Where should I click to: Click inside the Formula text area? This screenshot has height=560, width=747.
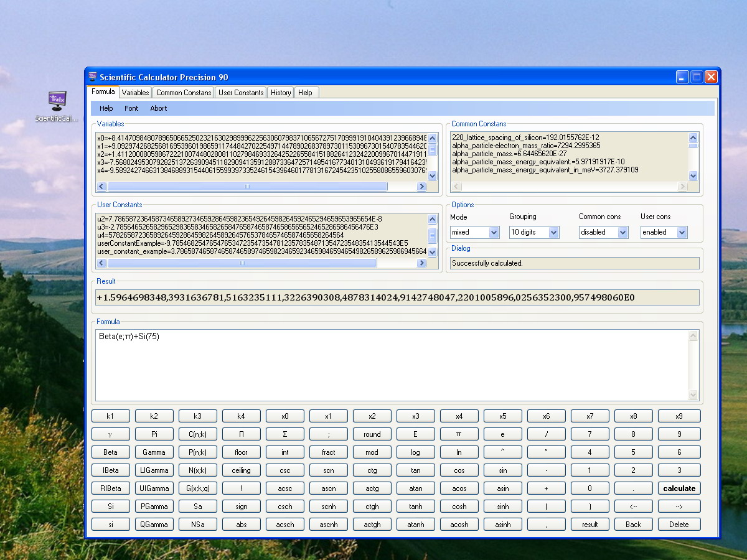(x=392, y=365)
